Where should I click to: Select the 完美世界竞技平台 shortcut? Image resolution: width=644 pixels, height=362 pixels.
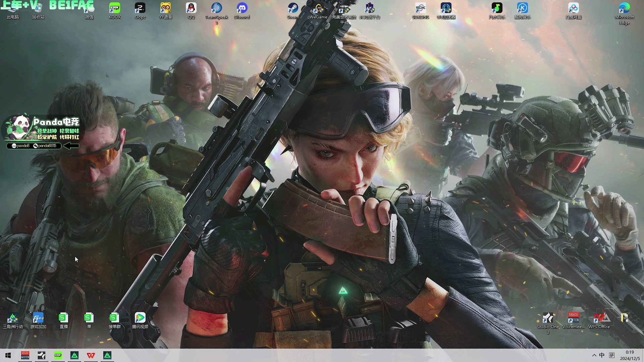[x=344, y=13]
